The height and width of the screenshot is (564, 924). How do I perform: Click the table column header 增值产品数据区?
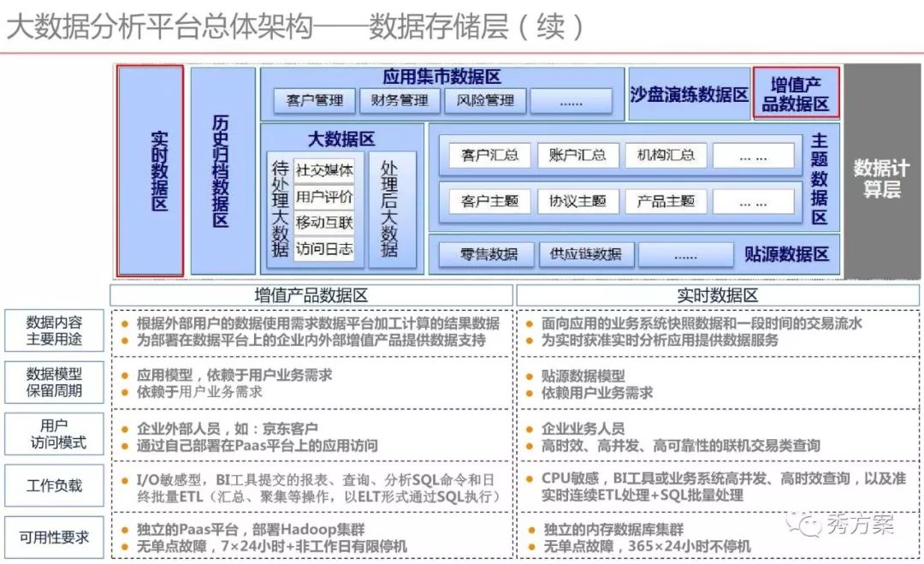tap(311, 295)
